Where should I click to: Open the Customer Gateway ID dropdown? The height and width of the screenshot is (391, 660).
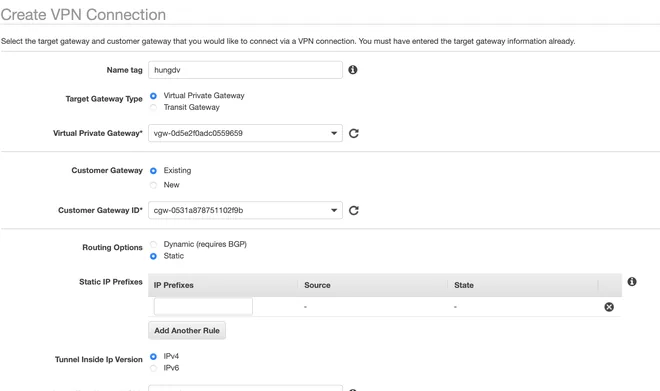click(x=245, y=210)
